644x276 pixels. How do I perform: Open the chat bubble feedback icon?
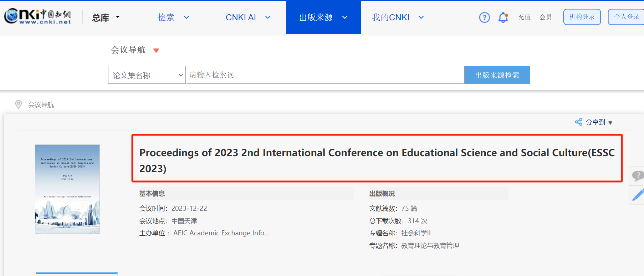pyautogui.click(x=637, y=176)
